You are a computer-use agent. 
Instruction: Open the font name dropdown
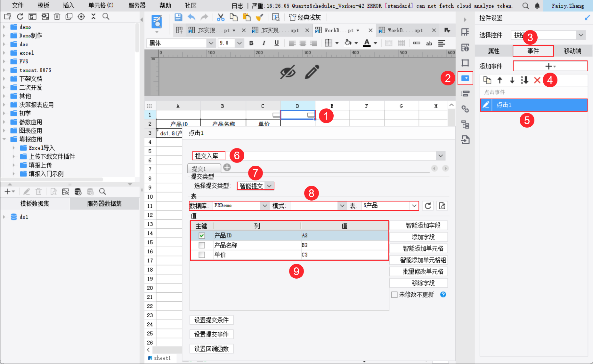click(211, 43)
